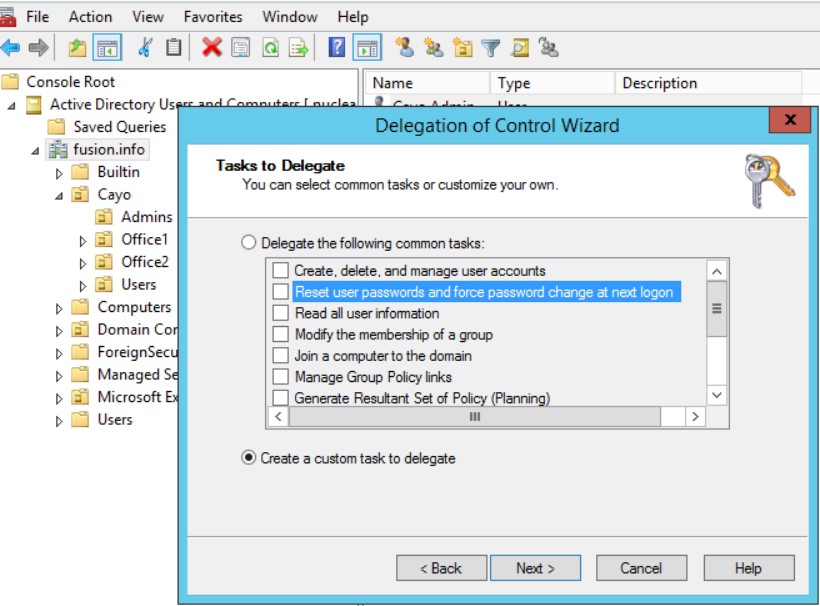Click the wizard Help button

(x=749, y=568)
